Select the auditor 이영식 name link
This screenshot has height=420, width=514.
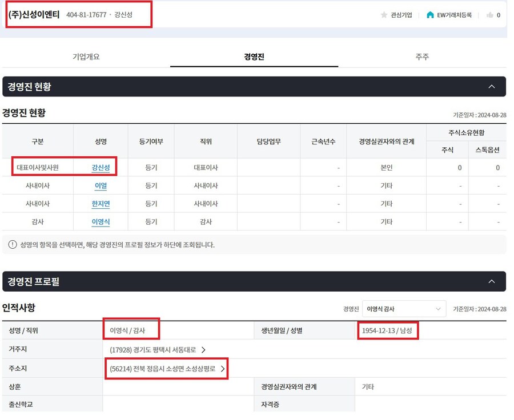(101, 221)
